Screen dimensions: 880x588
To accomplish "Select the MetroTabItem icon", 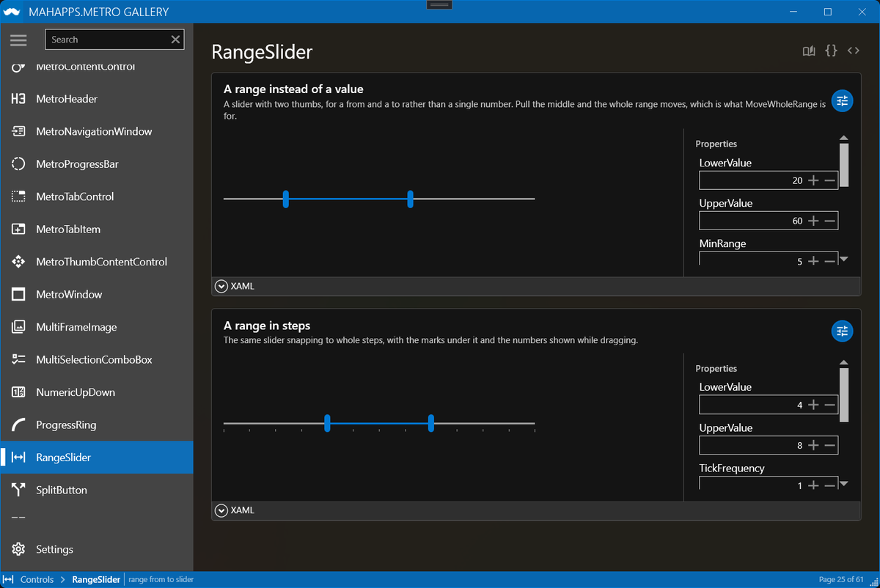I will (x=19, y=229).
